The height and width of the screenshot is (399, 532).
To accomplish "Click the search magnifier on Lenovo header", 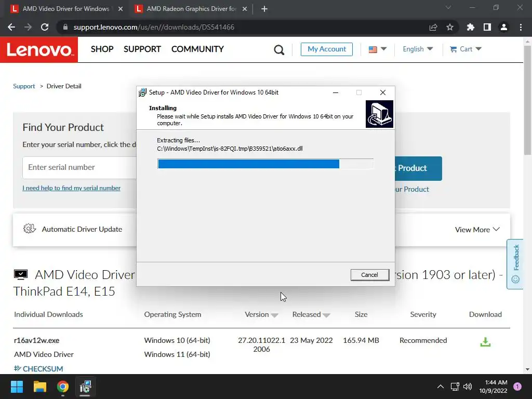I will click(x=279, y=50).
